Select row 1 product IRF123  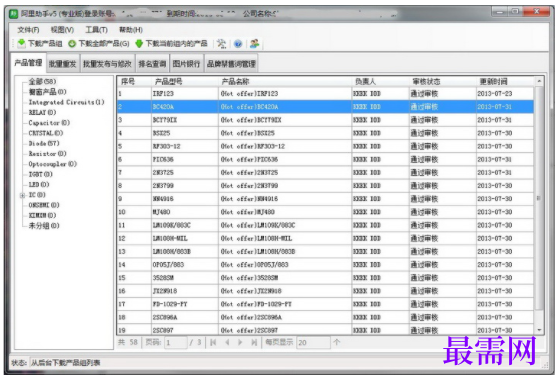point(325,93)
